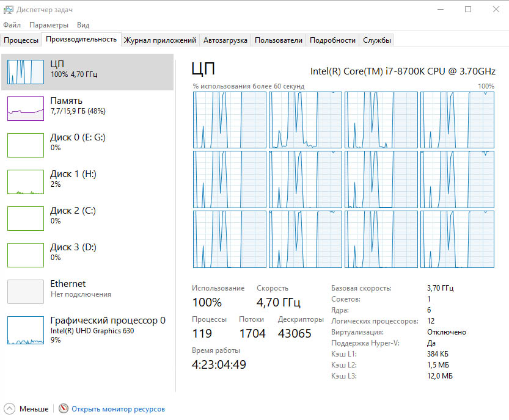Switch to the Процессы tab
Viewport: 509px width, 420px height.
tap(21, 40)
